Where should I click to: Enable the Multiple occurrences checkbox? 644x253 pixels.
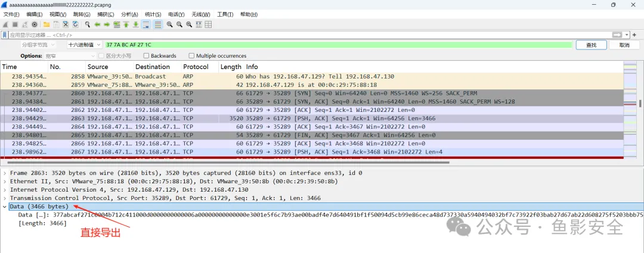pos(191,56)
